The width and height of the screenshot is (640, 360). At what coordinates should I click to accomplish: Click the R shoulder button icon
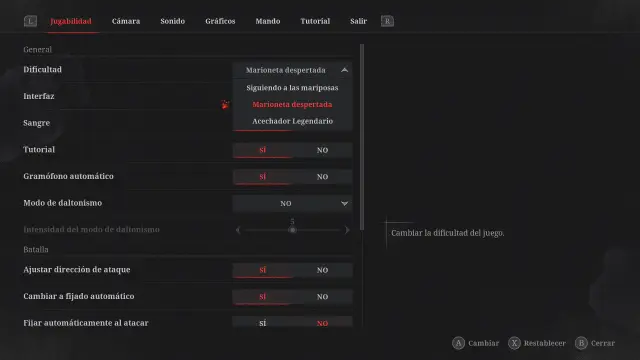[x=387, y=21]
